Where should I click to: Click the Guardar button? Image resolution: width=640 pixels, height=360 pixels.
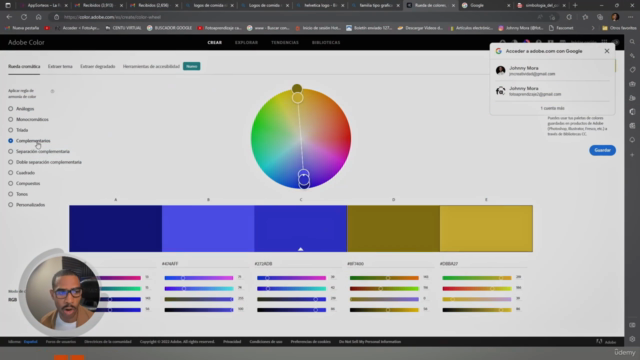[602, 150]
